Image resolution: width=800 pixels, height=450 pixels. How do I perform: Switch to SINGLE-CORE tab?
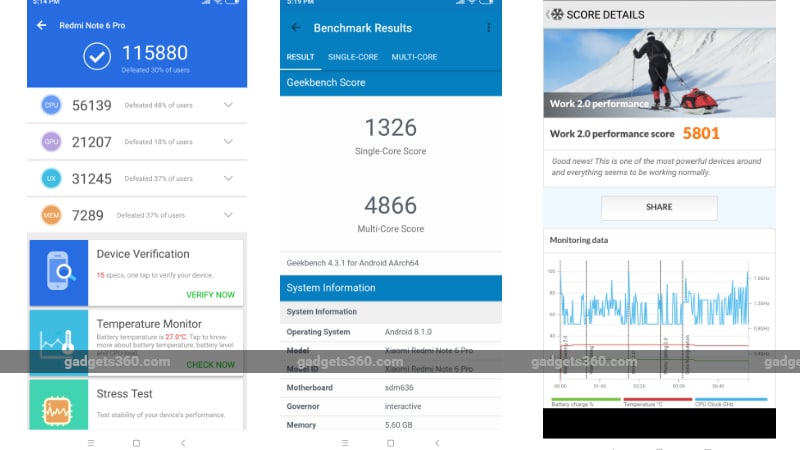tap(353, 57)
